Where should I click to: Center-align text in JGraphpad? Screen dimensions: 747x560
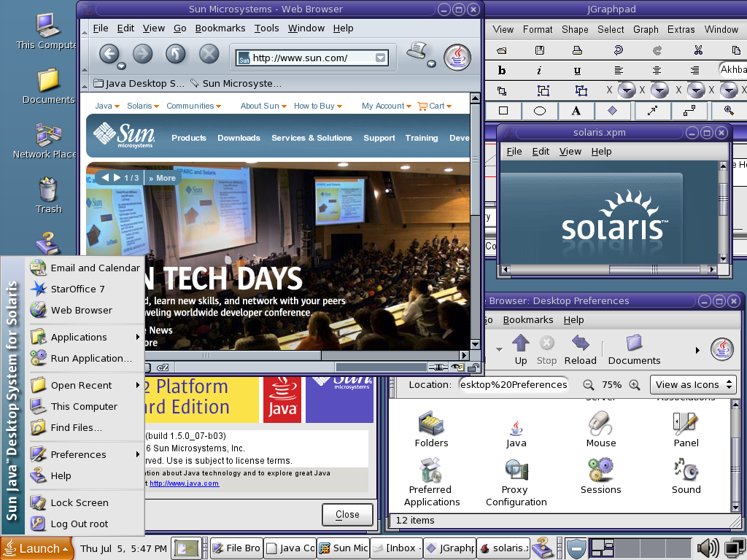pyautogui.click(x=657, y=71)
